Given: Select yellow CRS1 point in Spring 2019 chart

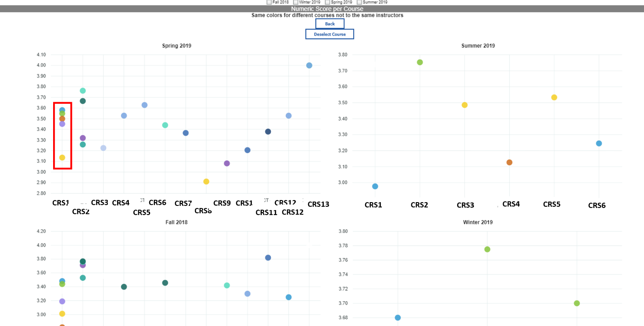Looking at the screenshot, I should pos(62,158).
